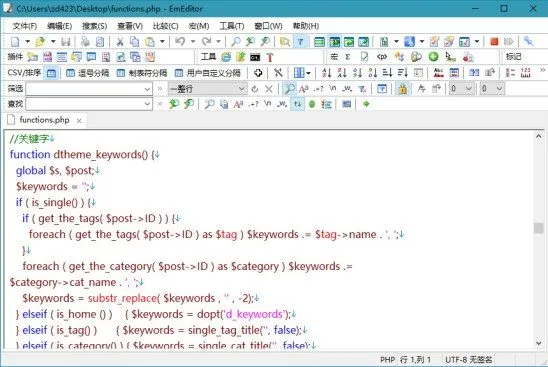The width and height of the screenshot is (548, 367).
Task: Click the Print icon in toolbar
Action: [85, 42]
